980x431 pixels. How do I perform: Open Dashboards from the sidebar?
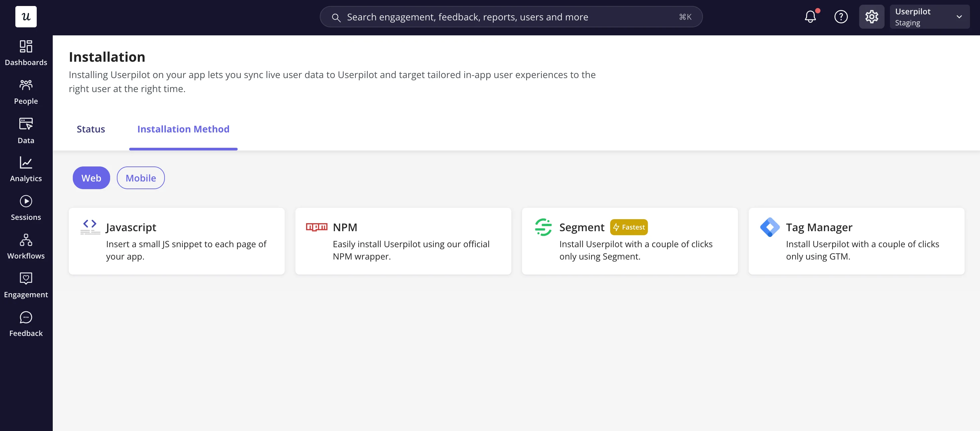point(26,53)
